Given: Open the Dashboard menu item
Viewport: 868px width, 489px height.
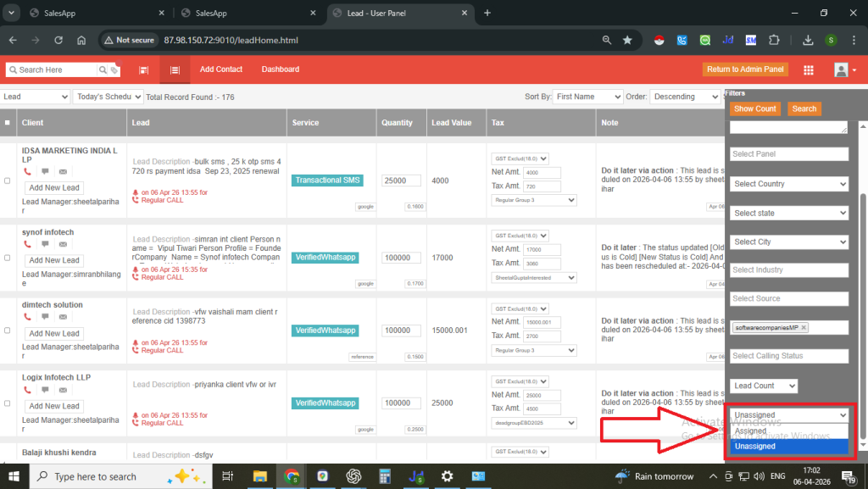Looking at the screenshot, I should click(x=280, y=69).
